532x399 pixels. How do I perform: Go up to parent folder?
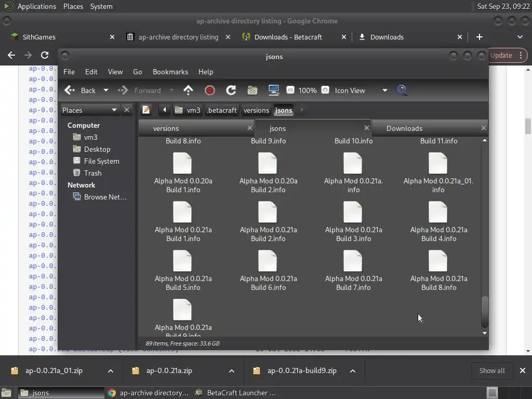pos(188,90)
